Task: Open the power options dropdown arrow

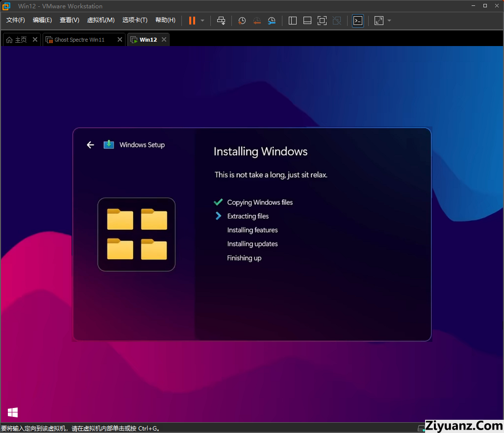Action: (x=202, y=21)
